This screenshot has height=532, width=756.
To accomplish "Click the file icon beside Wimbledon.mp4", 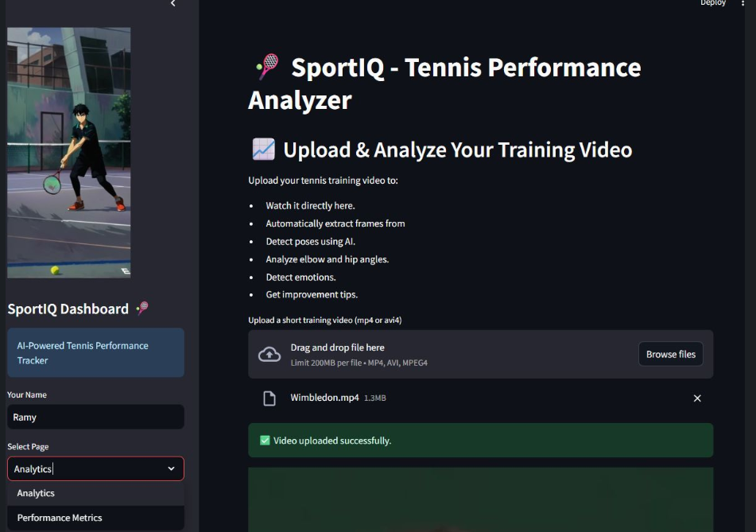I will [x=269, y=398].
